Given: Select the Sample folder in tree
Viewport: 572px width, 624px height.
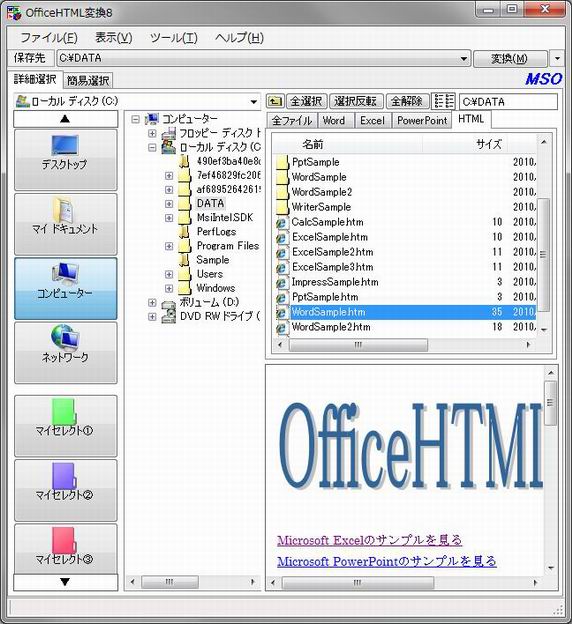Looking at the screenshot, I should coord(213,260).
